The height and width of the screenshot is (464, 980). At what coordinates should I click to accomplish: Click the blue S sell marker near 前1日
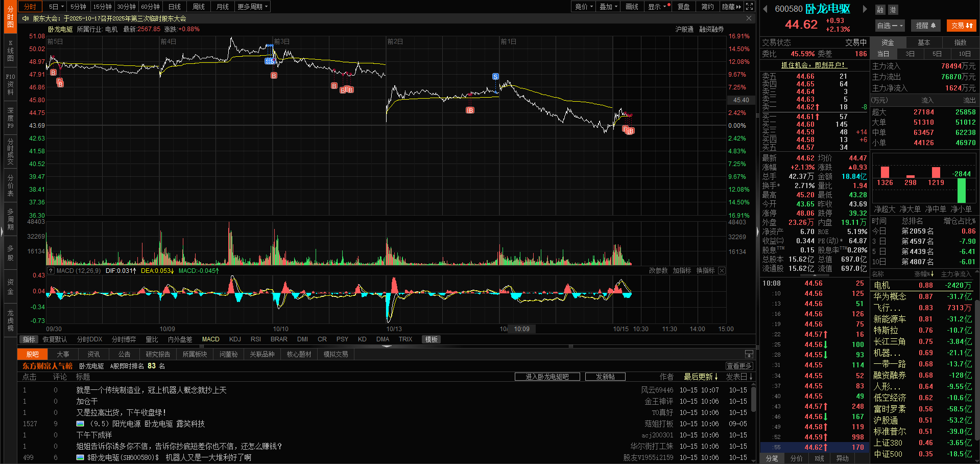tap(495, 77)
